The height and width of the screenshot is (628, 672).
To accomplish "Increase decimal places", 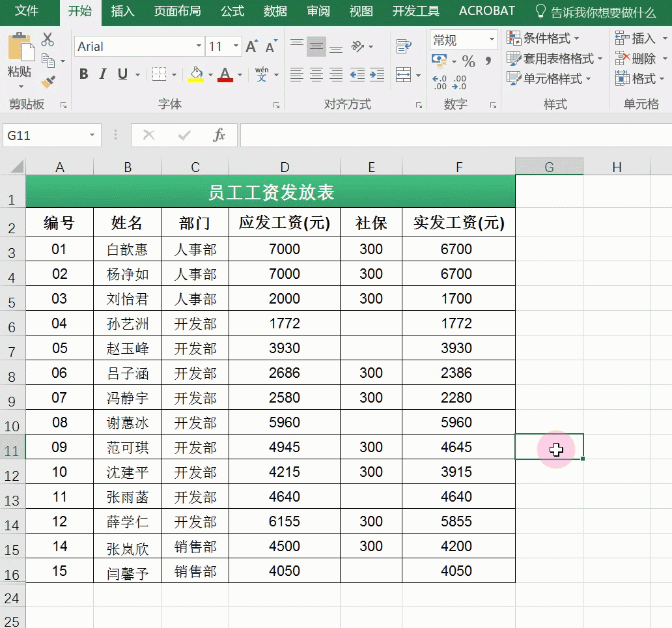I will click(x=440, y=82).
